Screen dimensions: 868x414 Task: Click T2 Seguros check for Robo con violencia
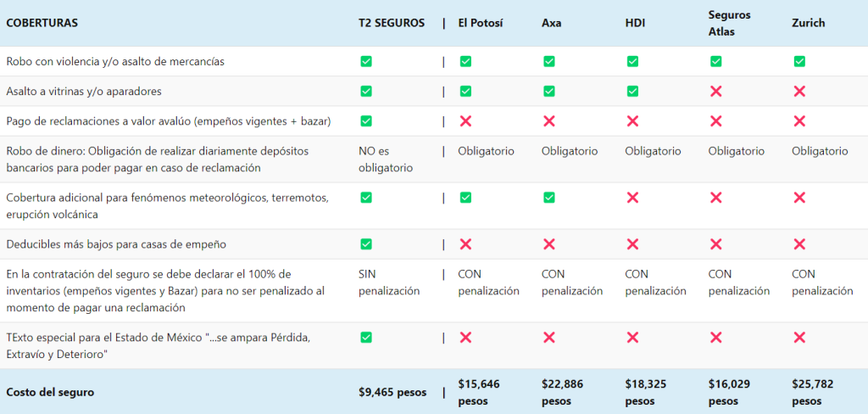coord(366,61)
